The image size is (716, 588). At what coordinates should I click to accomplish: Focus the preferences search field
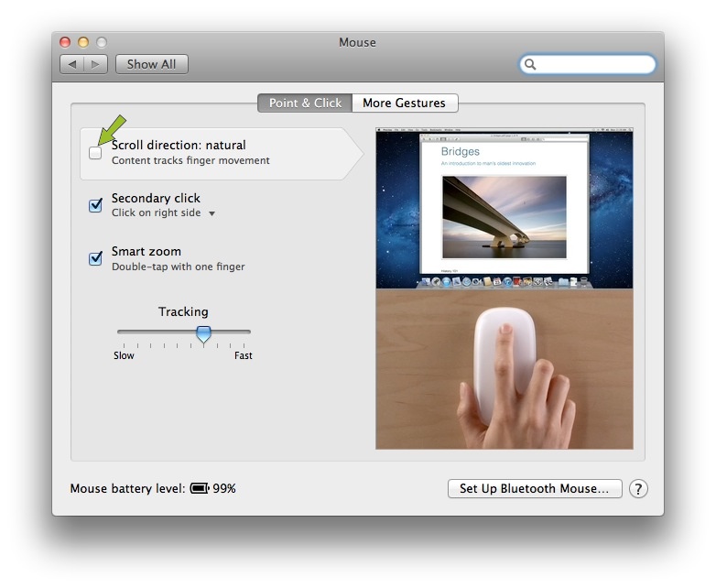point(588,64)
